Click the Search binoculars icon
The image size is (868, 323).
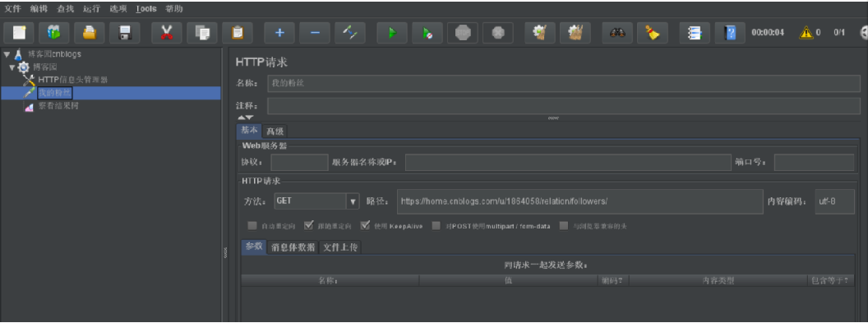click(617, 33)
